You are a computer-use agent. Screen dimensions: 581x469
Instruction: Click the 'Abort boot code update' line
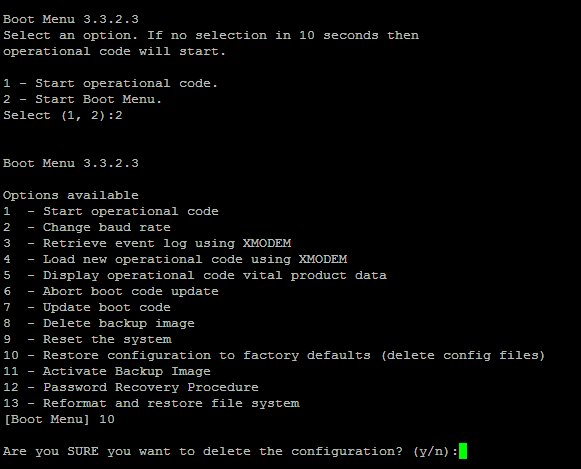[x=111, y=291]
